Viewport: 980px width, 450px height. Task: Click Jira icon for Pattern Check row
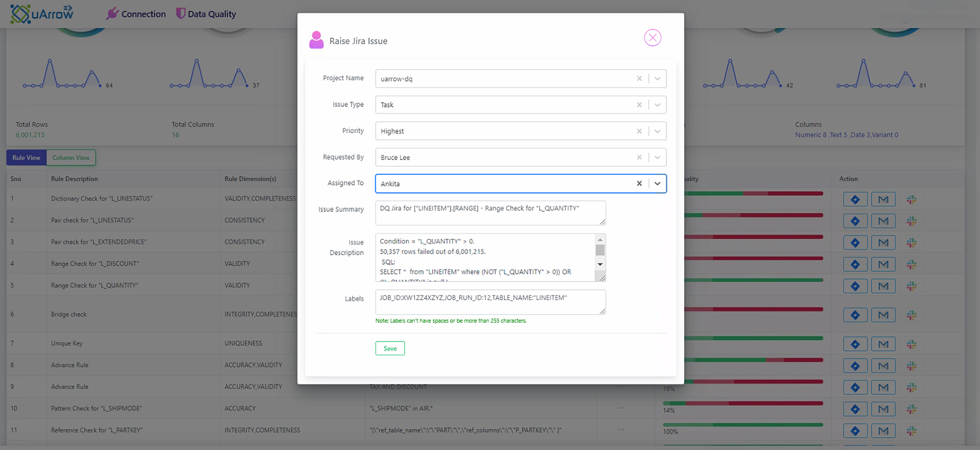(x=855, y=409)
